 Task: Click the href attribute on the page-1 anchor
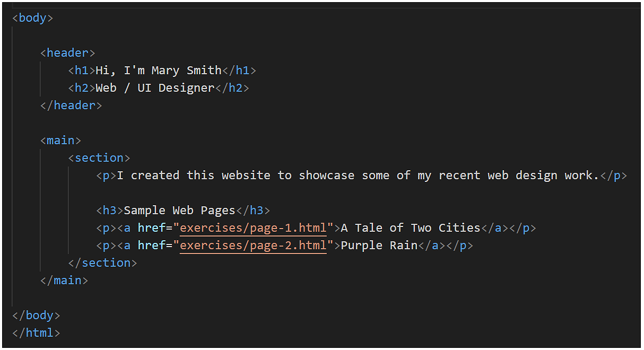[x=153, y=227]
